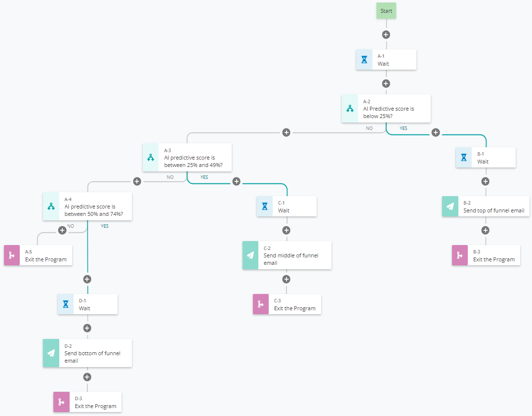The width and height of the screenshot is (532, 416).
Task: Select the A-1 Wait node label
Action: coord(383,64)
